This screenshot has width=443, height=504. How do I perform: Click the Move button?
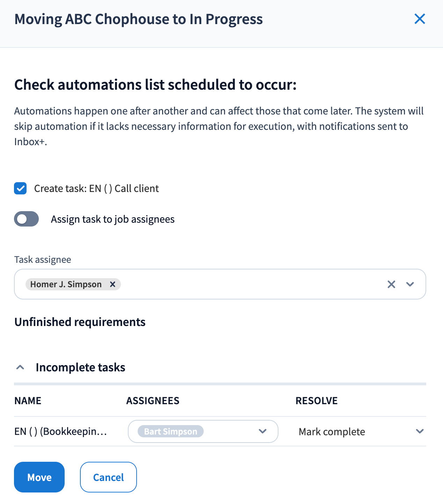click(x=39, y=477)
